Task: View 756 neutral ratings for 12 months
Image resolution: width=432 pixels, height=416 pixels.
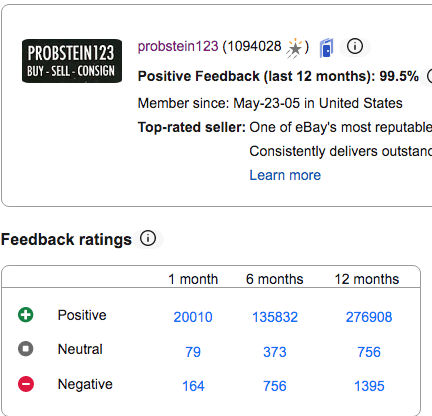Action: click(x=369, y=352)
